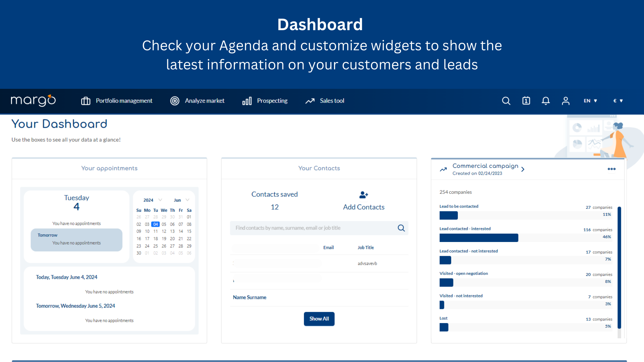Image resolution: width=644 pixels, height=362 pixels.
Task: Open the user account profile icon
Action: point(566,101)
